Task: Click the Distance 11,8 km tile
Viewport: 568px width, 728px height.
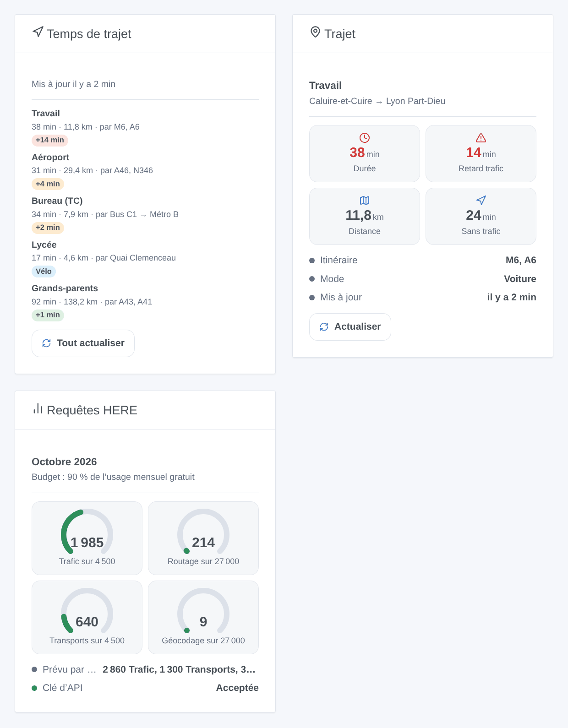Action: [365, 216]
